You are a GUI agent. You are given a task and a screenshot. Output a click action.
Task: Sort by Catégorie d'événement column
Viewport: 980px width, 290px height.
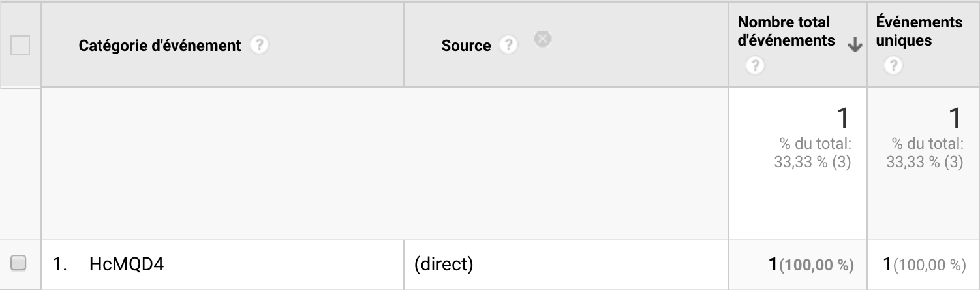pos(160,46)
